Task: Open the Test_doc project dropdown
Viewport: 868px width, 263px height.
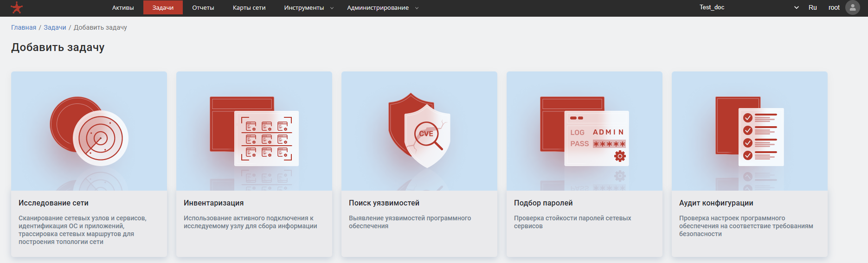Action: [x=749, y=7]
